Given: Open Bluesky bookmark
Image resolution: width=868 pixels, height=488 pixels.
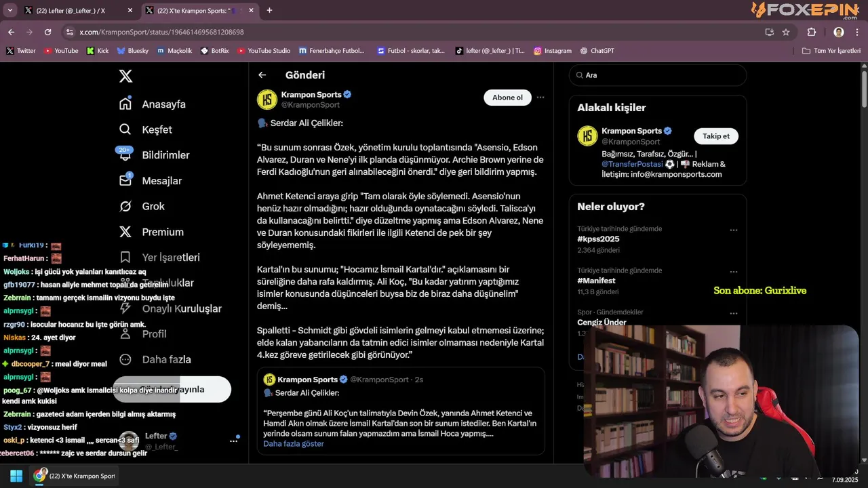Looking at the screenshot, I should (x=133, y=51).
